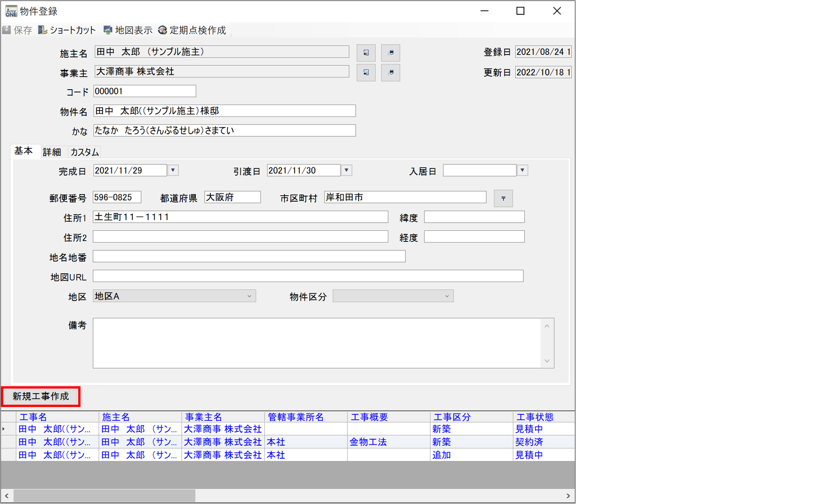Switch to the カスタム tab
Screen dimensions: 822x504
[85, 152]
